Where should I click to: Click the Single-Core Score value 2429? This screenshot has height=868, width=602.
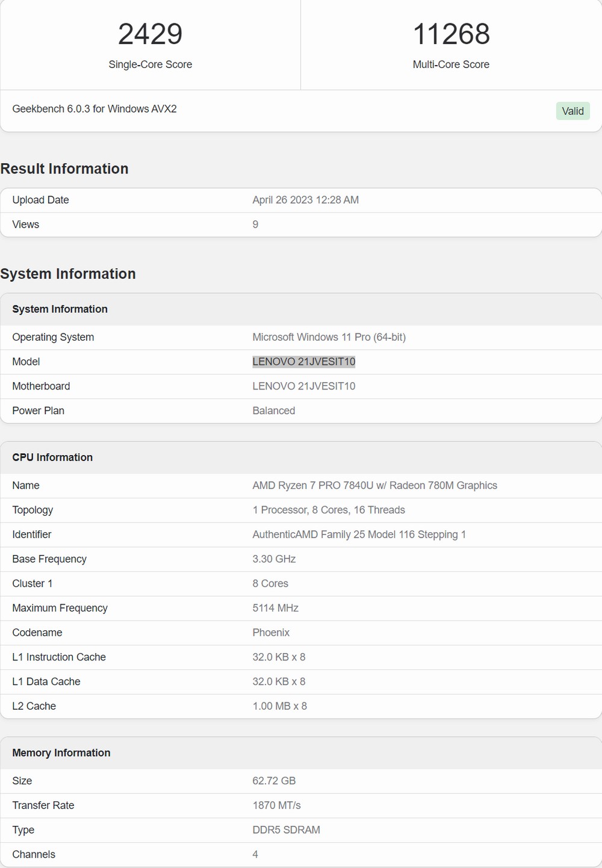[x=150, y=34]
